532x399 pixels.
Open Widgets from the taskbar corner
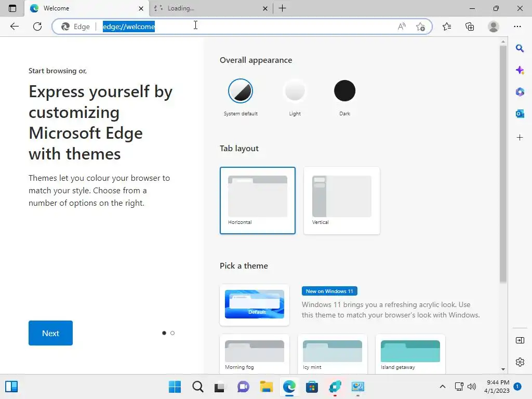coord(11,387)
